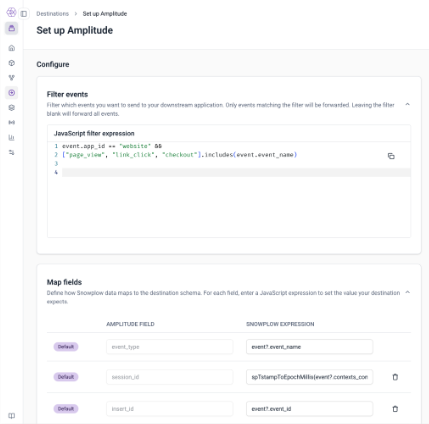Viewport: 429px width, 424px height.
Task: Delete the insert_id mapping row
Action: pyautogui.click(x=395, y=409)
